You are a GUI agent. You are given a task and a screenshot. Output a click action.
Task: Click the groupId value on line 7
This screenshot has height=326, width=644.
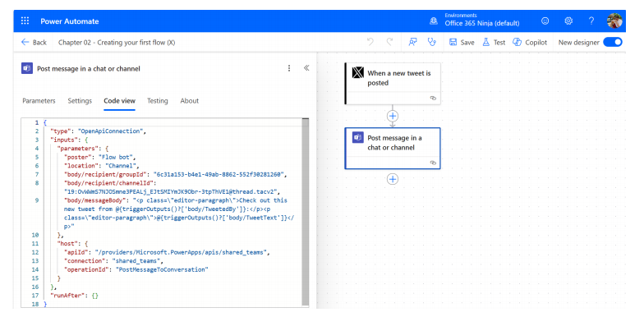pyautogui.click(x=218, y=174)
